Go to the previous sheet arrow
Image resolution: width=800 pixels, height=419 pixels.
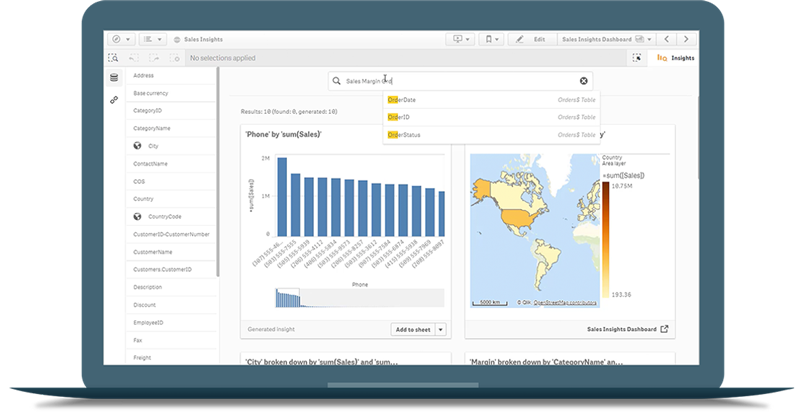click(x=668, y=39)
